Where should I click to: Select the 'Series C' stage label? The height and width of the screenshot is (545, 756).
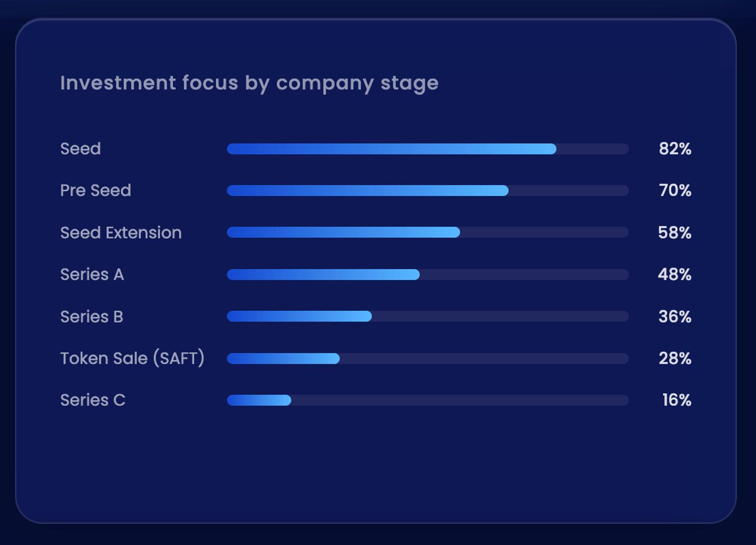(x=93, y=400)
